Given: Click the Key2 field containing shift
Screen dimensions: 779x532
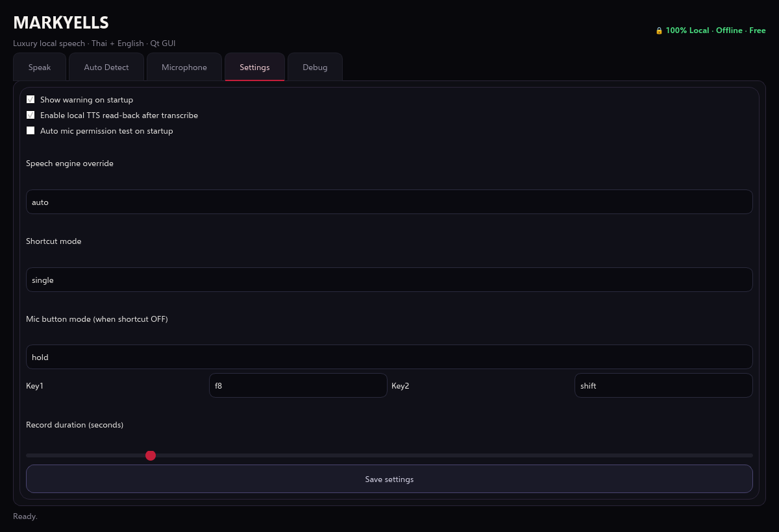Looking at the screenshot, I should pyautogui.click(x=663, y=385).
